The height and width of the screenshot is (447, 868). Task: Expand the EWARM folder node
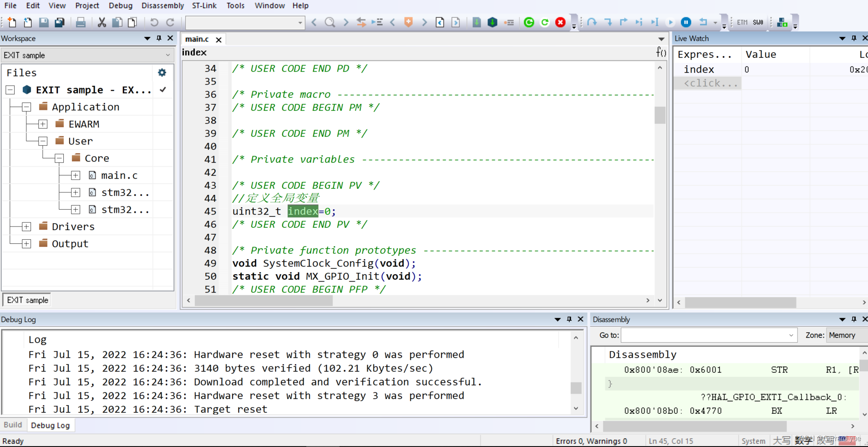click(43, 124)
